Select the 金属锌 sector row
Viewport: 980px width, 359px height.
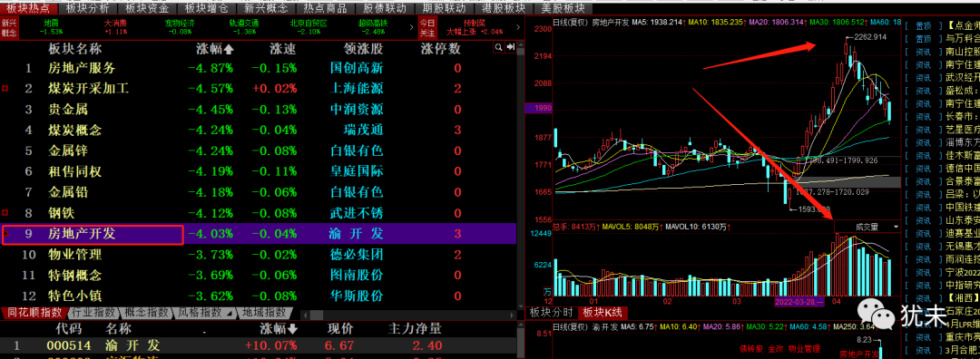click(x=259, y=151)
